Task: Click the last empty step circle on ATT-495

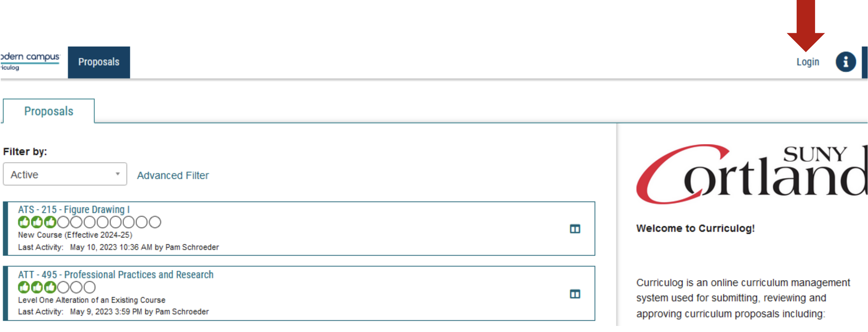Action: pyautogui.click(x=90, y=287)
